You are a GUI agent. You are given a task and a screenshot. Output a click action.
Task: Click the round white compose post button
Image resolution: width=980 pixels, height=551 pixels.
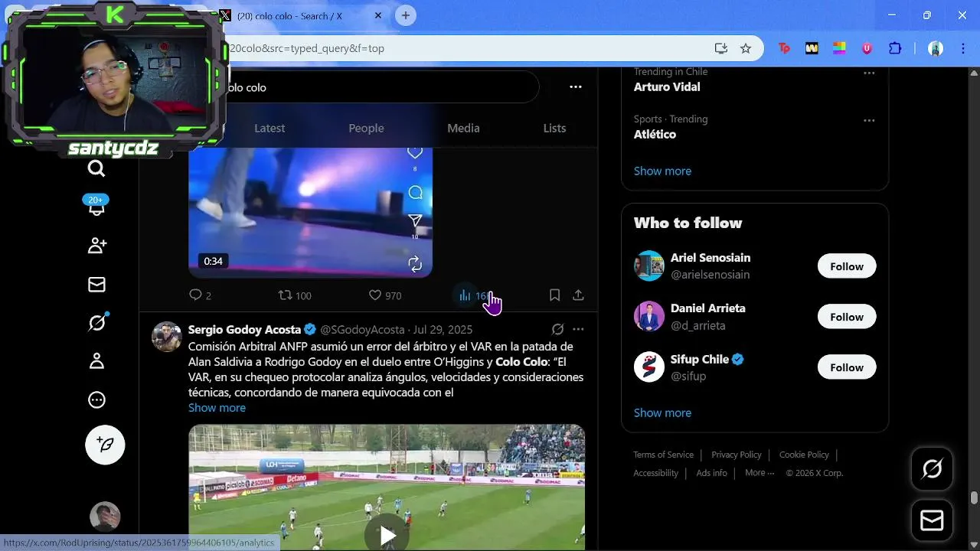[105, 445]
